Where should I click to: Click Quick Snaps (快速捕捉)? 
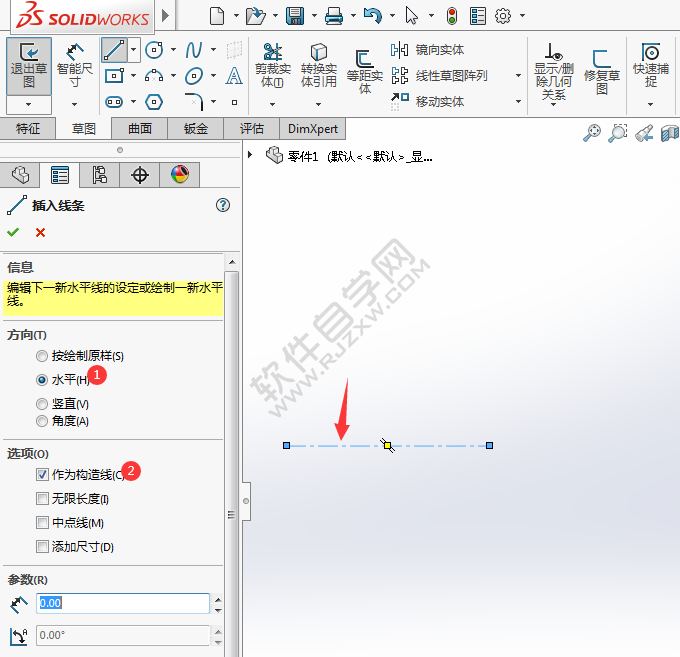click(x=651, y=65)
